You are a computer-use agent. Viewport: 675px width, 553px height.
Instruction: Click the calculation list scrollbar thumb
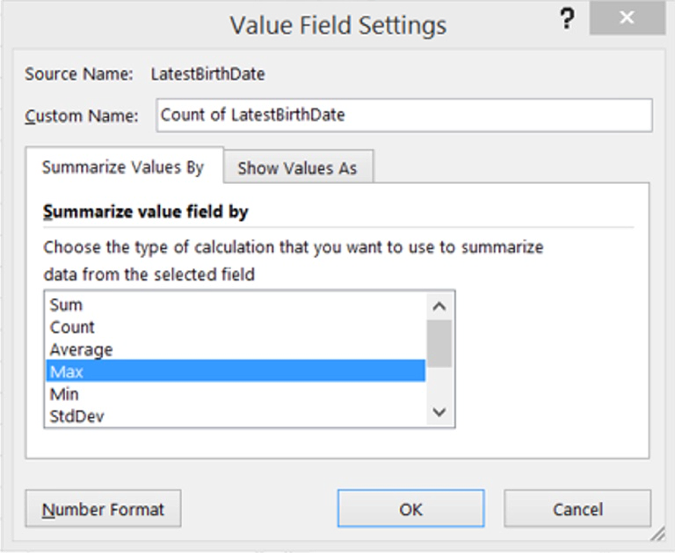(x=439, y=342)
